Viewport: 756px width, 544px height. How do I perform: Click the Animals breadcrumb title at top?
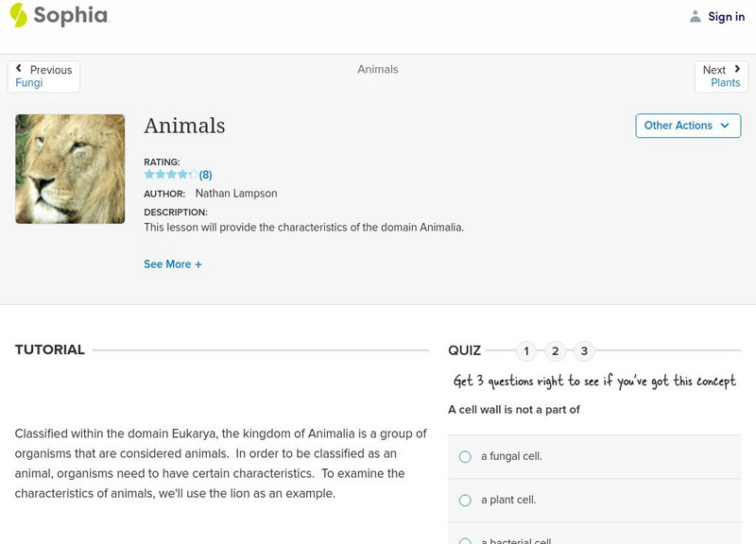click(x=378, y=69)
